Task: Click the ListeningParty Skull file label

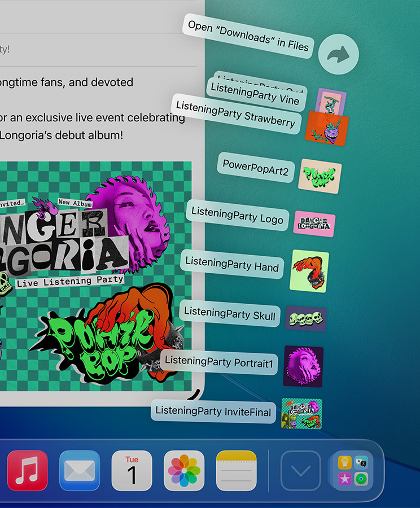Action: [230, 313]
